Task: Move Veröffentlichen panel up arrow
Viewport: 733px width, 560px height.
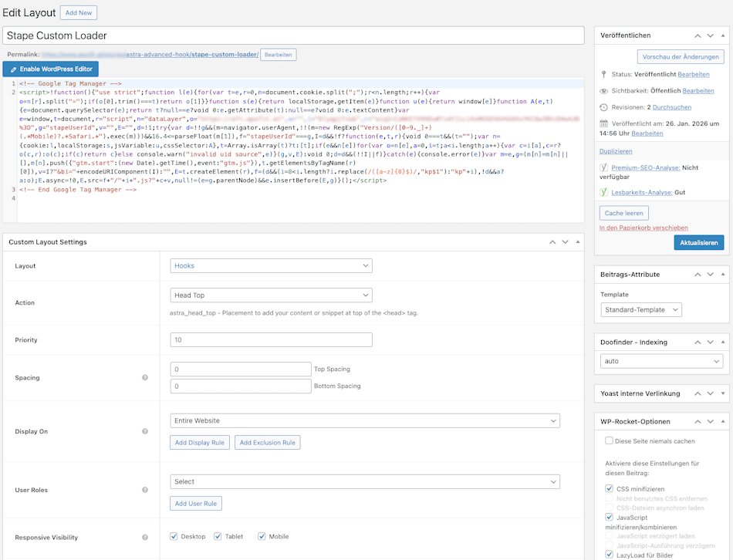Action: click(698, 35)
